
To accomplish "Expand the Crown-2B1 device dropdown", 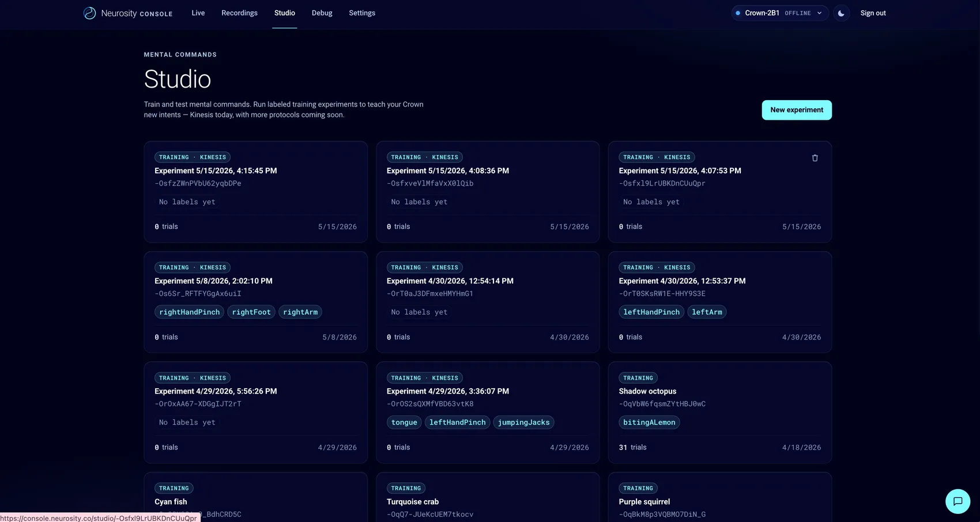I will [780, 13].
